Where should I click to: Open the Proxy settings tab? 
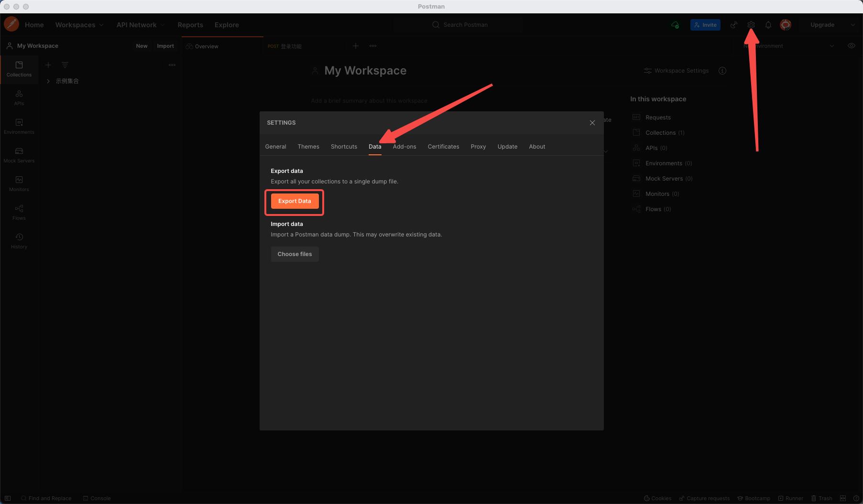(x=478, y=147)
